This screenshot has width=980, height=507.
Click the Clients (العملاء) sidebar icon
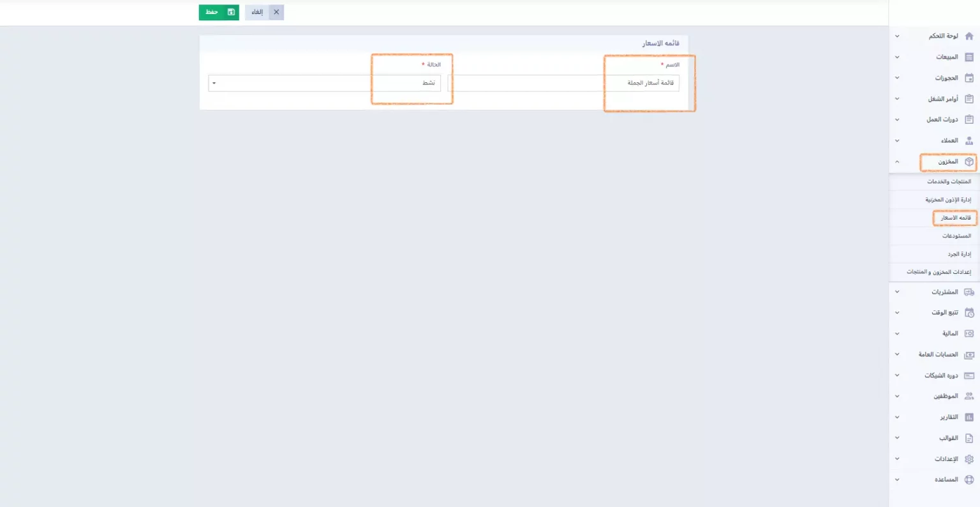[x=969, y=140]
